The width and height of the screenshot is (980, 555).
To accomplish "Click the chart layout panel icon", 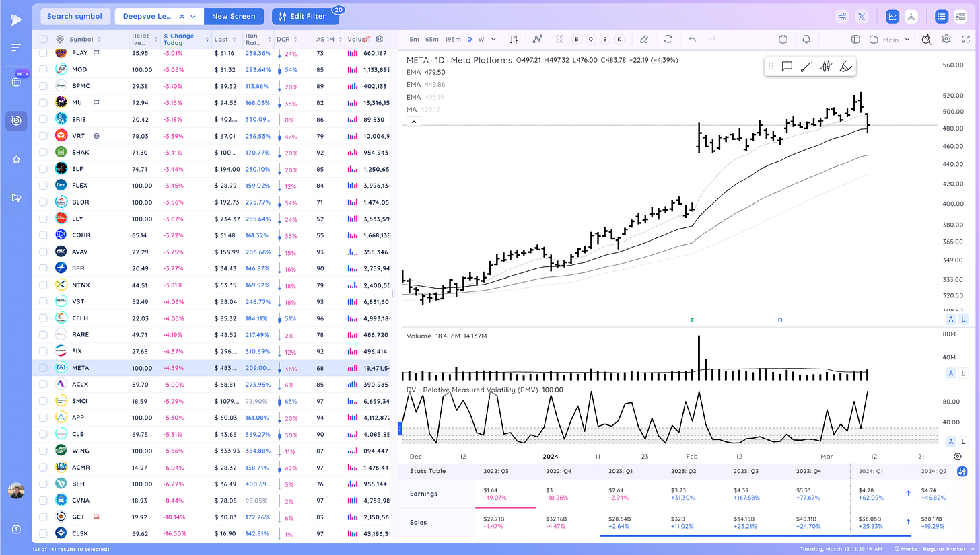I will point(855,40).
